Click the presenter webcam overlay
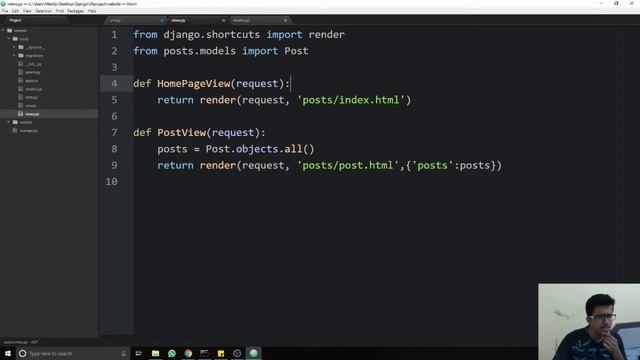The height and width of the screenshot is (360, 640). [589, 322]
